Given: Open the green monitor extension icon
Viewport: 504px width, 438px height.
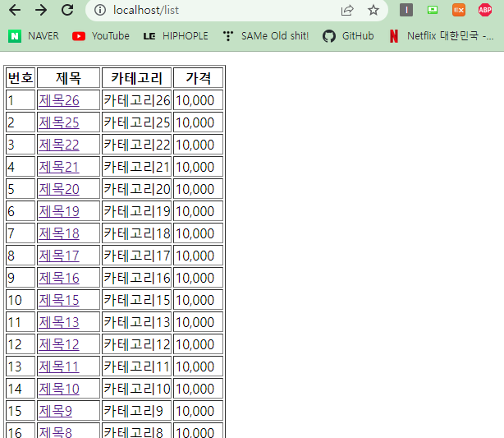Looking at the screenshot, I should 433,11.
